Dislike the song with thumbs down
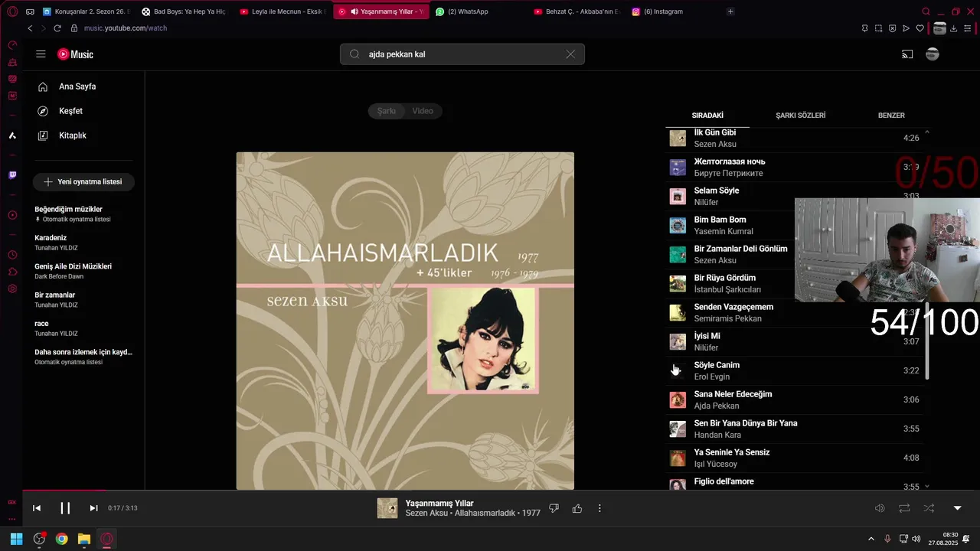 (554, 508)
